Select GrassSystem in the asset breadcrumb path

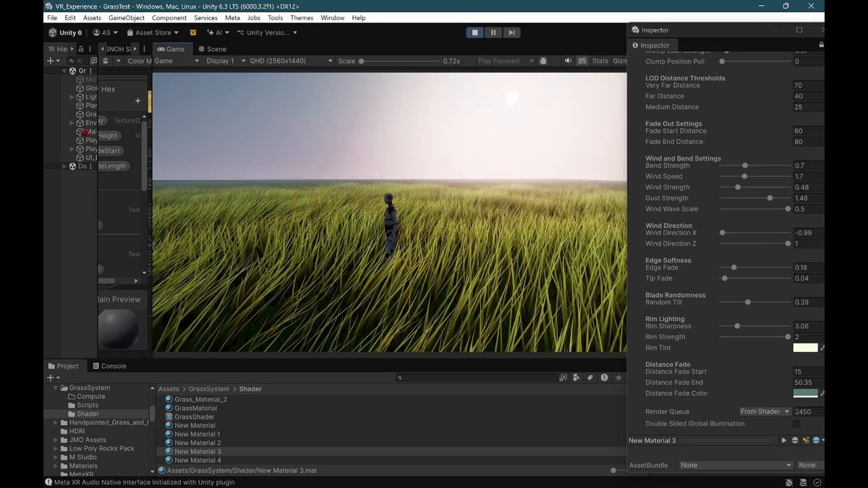(x=208, y=389)
